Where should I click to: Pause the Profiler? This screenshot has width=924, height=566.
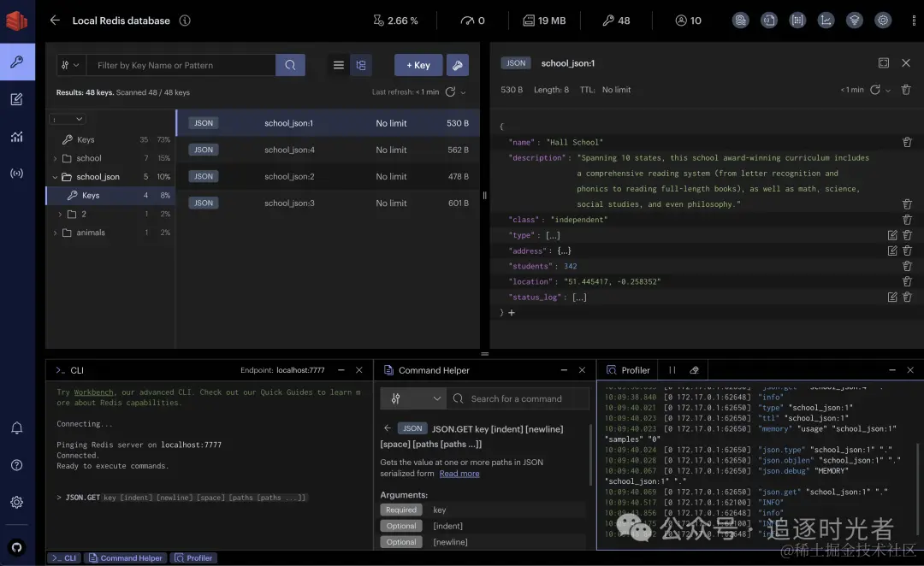pyautogui.click(x=672, y=370)
